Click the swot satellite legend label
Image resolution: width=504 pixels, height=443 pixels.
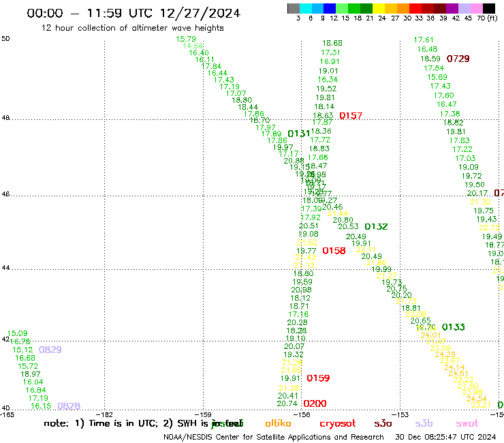click(467, 423)
